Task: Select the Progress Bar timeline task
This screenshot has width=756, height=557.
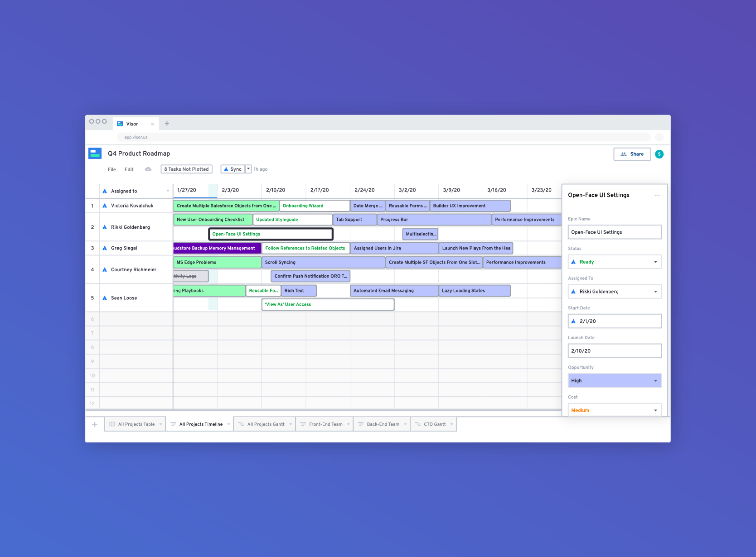Action: tap(434, 220)
